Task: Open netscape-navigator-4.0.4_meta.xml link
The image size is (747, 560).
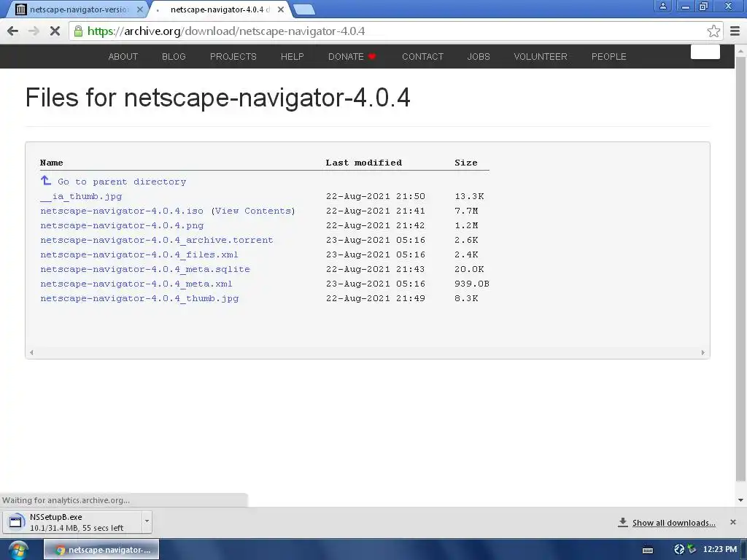Action: 136,284
